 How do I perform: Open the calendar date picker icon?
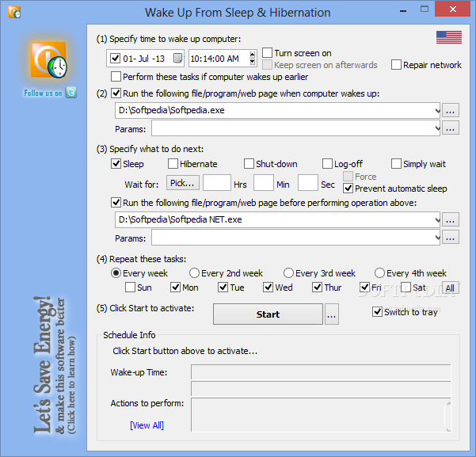(x=177, y=58)
